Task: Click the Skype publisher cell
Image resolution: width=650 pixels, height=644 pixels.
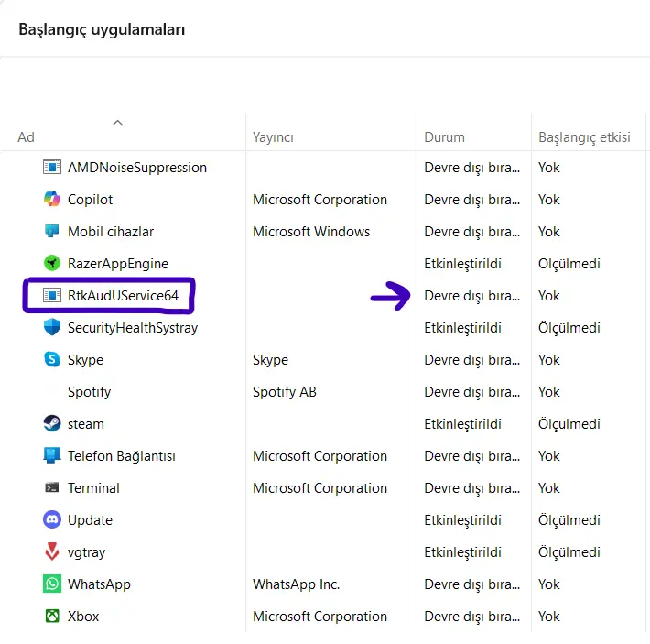Action: [270, 360]
